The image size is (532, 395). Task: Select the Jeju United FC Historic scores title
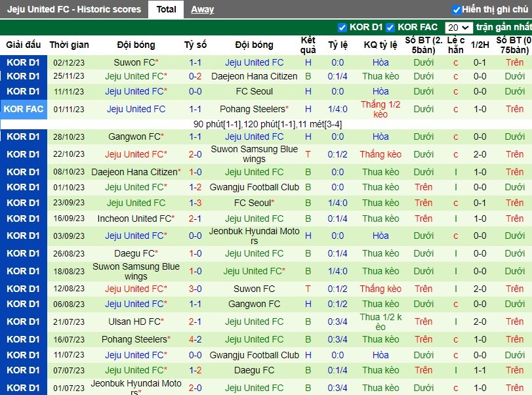(x=73, y=9)
